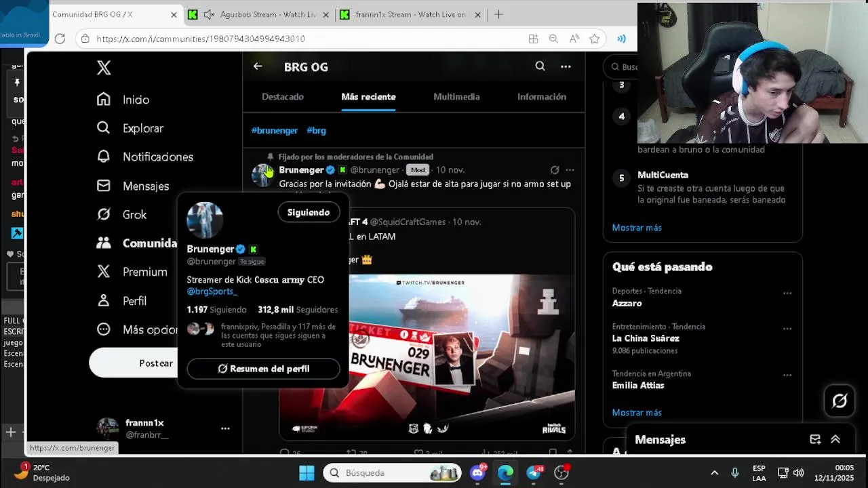Open Microsoft Edge from taskbar
Screen dimensions: 868x488
click(x=505, y=473)
